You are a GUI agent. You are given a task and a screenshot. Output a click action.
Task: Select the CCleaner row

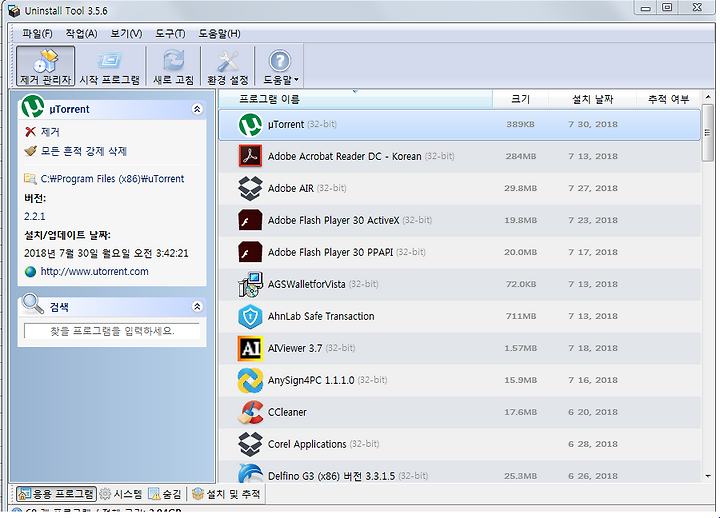pyautogui.click(x=460, y=412)
